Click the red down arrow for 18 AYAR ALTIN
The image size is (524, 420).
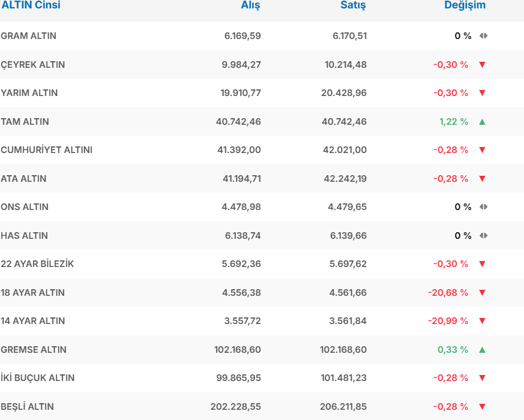[482, 293]
